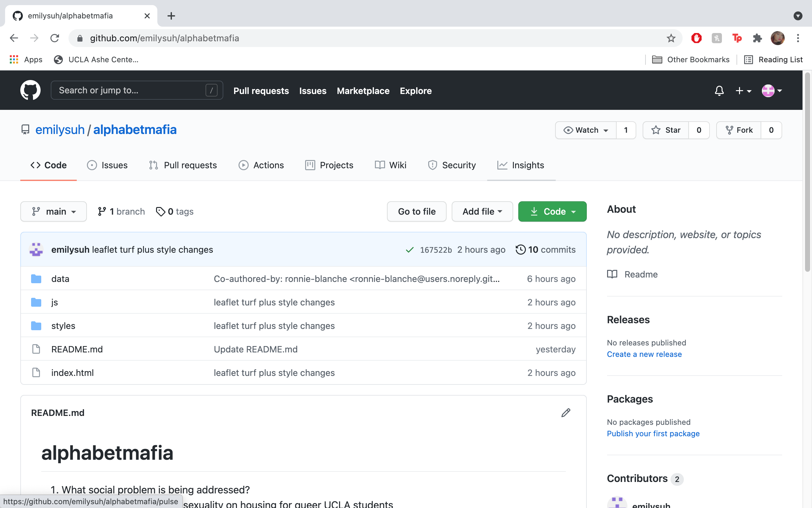Open Apps bookmark shortcut

coord(26,59)
